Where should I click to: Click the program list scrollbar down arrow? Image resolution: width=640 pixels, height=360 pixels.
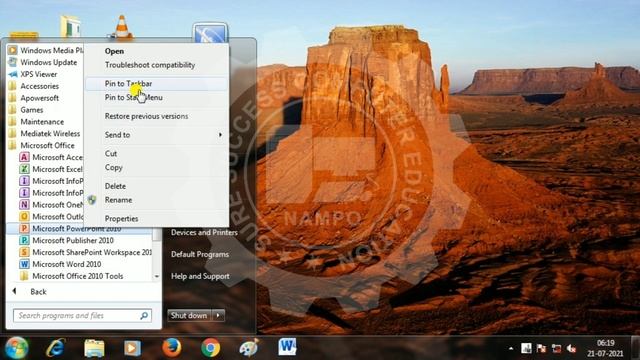157,276
